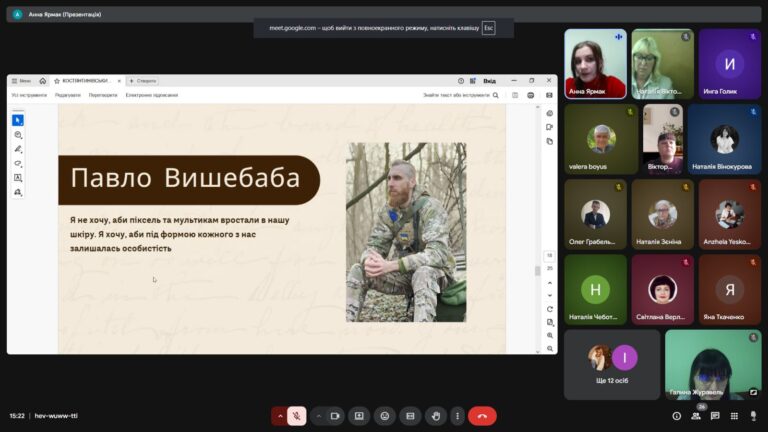Open host controls lock icon

click(x=753, y=416)
